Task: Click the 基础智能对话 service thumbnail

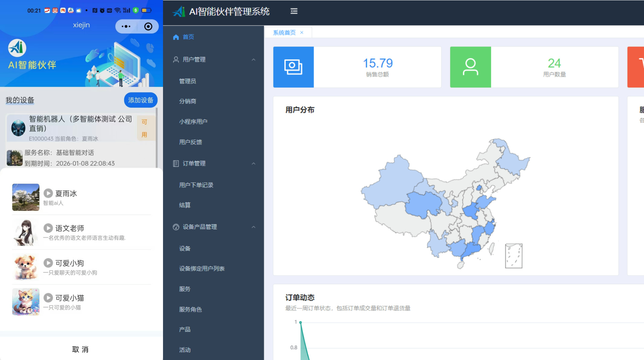Action: [15, 158]
